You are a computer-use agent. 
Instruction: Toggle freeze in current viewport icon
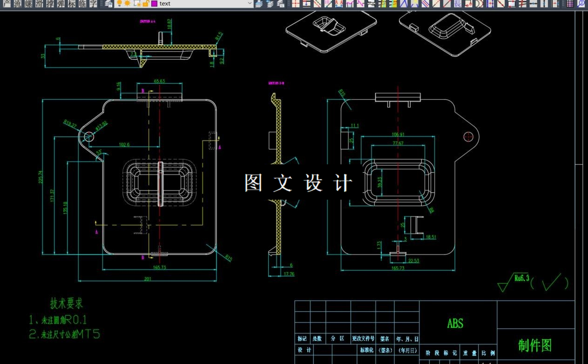136,4
